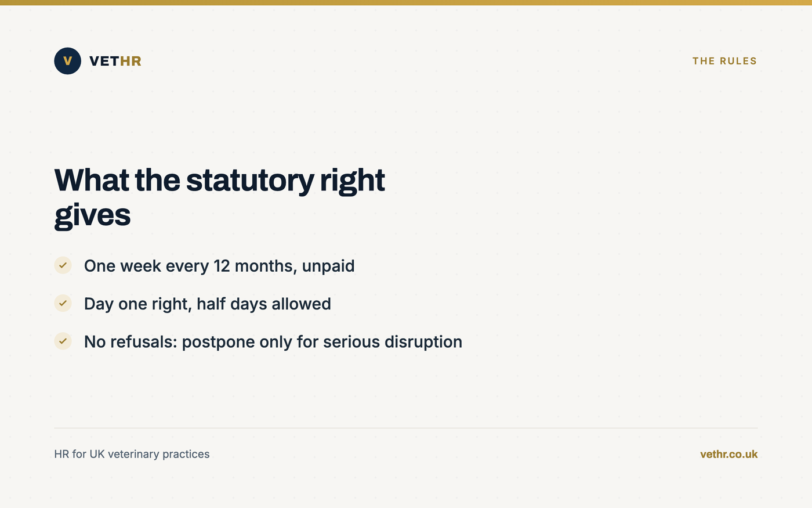Click the dark VET letters in brand name
This screenshot has height=508, width=812.
click(104, 61)
